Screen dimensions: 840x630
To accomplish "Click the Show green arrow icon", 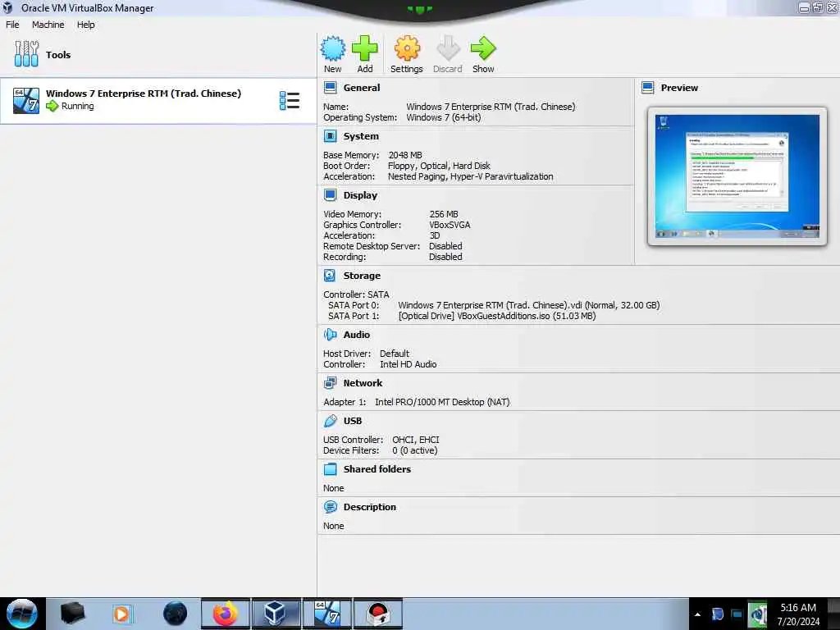I will tap(483, 48).
